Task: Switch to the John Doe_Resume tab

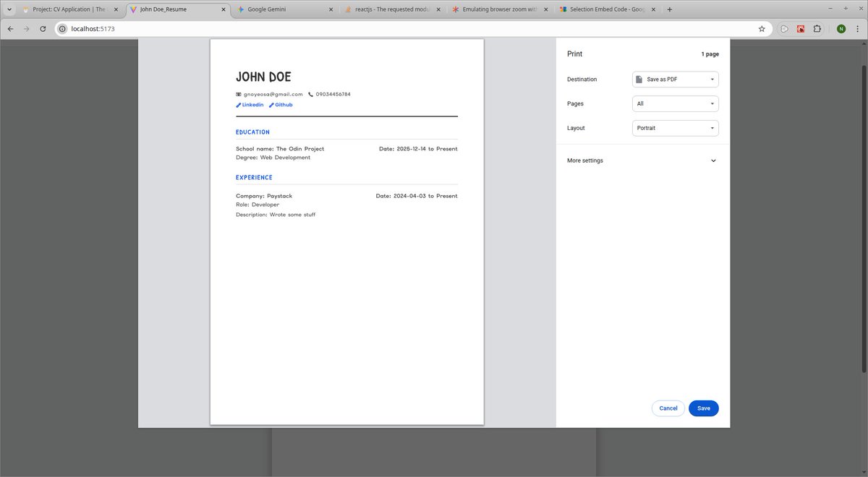Action: pos(174,9)
